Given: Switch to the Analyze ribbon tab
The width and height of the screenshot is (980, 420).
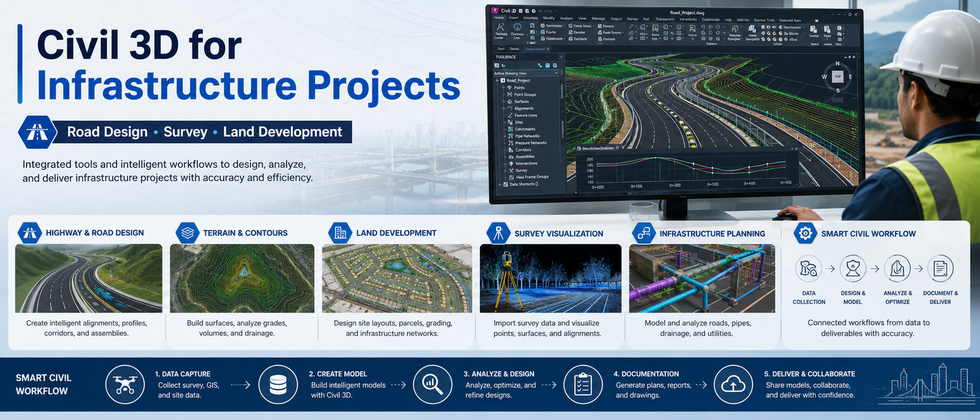Looking at the screenshot, I should pyautogui.click(x=567, y=18).
